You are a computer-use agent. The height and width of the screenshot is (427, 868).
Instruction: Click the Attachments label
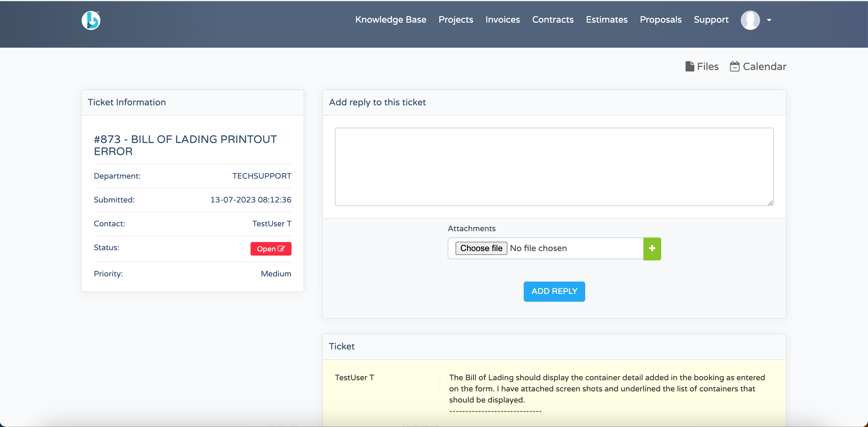coord(472,229)
